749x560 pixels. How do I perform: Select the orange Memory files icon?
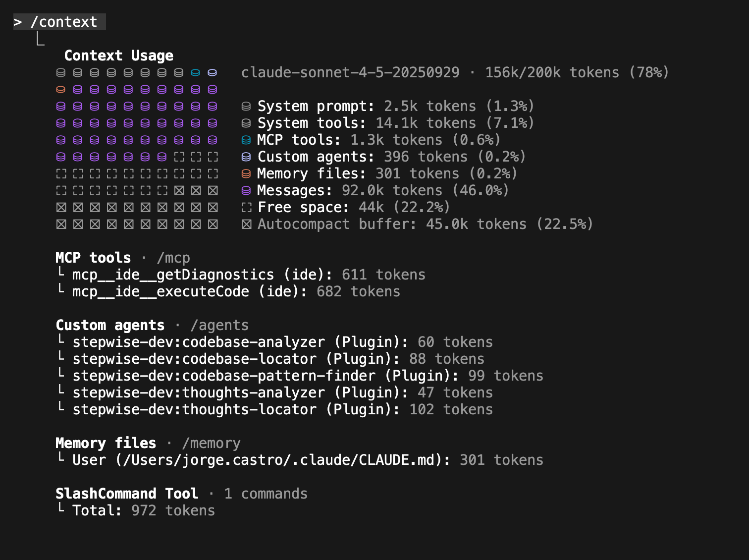click(246, 173)
